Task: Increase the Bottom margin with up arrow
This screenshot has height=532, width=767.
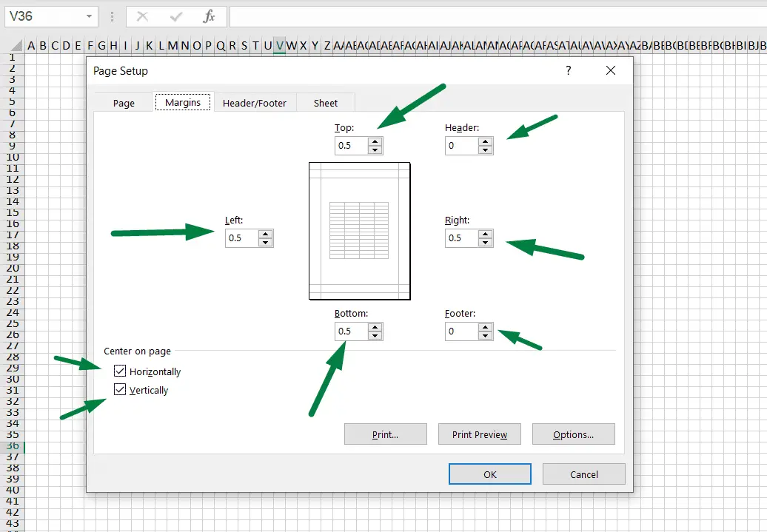Action: coord(375,327)
